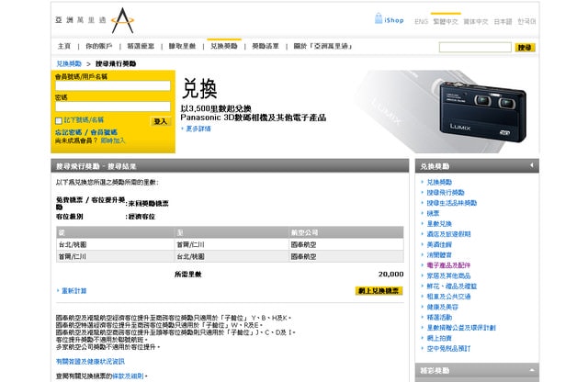Image resolution: width=588 pixels, height=382 pixels.
Task: Click the Lumix camera banner image
Action: pos(482,111)
